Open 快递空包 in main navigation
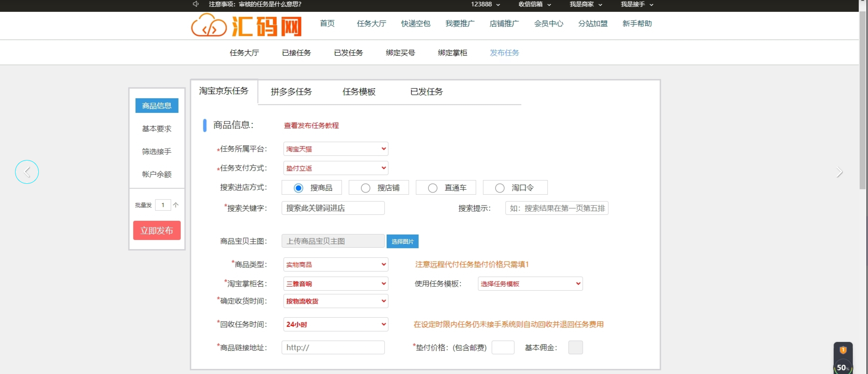 click(416, 24)
